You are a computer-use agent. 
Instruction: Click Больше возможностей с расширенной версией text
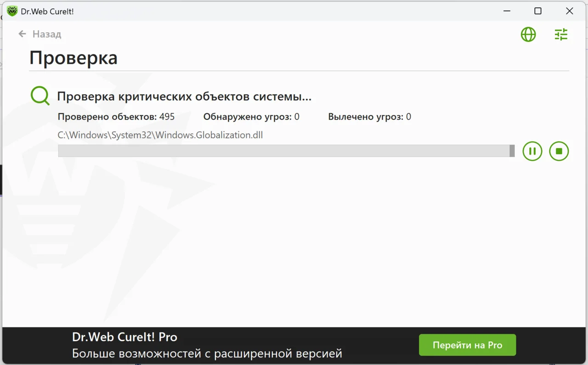[x=207, y=354]
